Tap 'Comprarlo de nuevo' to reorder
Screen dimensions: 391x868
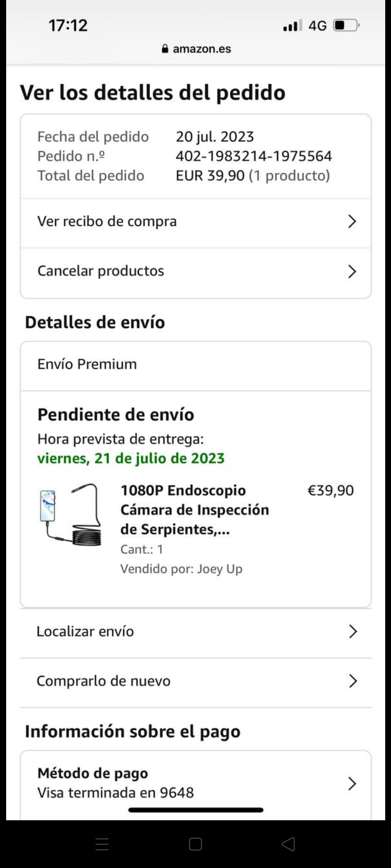click(104, 681)
